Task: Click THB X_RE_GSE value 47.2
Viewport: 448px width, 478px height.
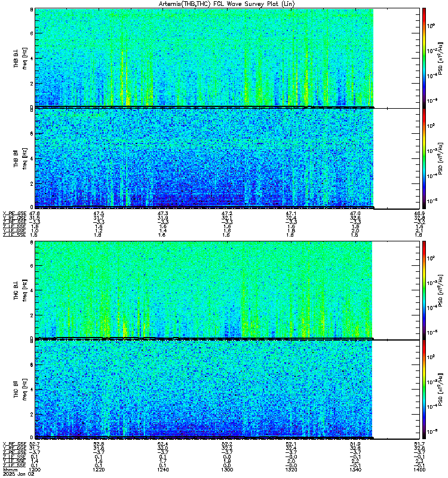Action: (x=227, y=213)
